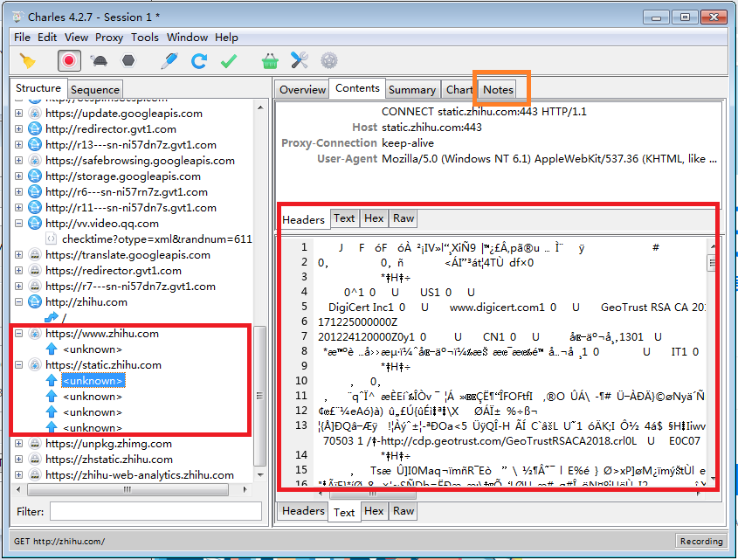Select request Hex tab in upper pane
Viewport: 738px width, 560px height.
(x=374, y=218)
